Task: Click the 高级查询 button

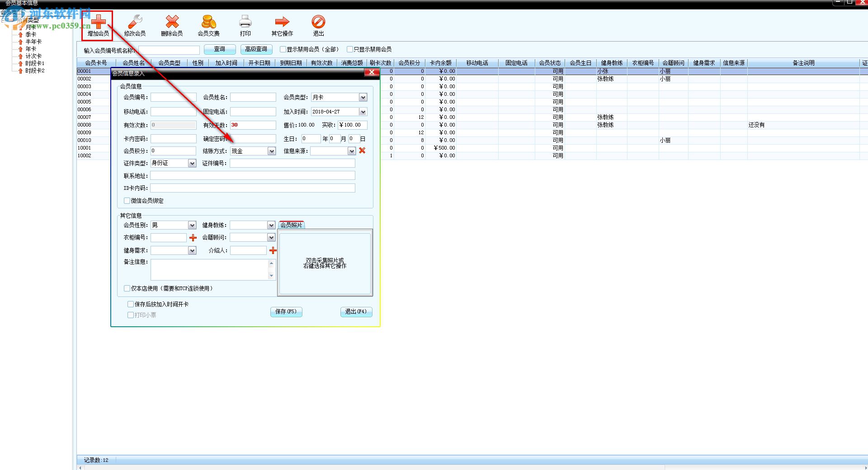Action: click(x=256, y=49)
